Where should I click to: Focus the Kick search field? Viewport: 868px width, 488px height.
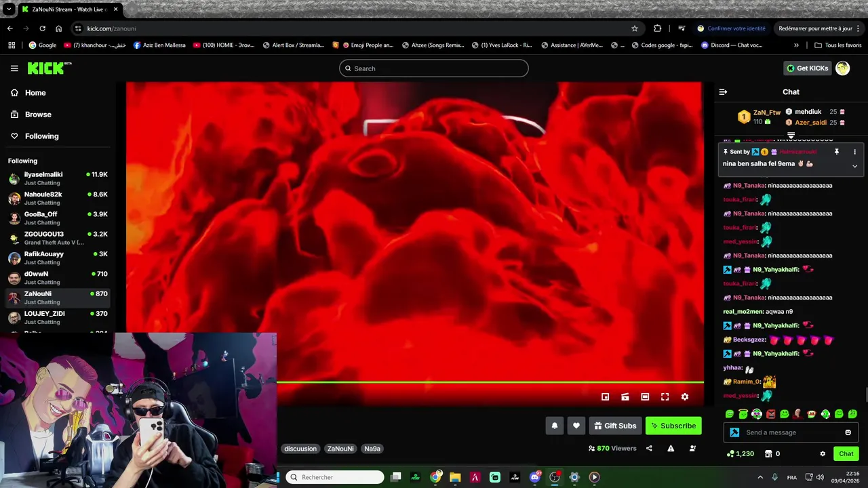click(434, 68)
